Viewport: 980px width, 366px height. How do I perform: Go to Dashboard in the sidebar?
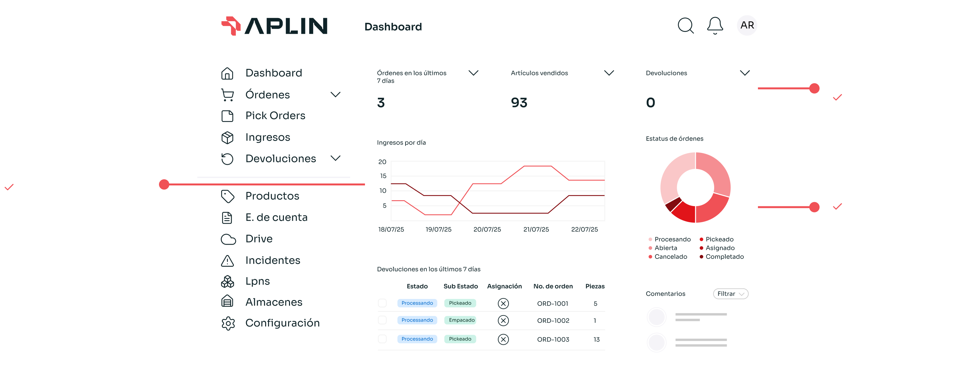(x=274, y=73)
